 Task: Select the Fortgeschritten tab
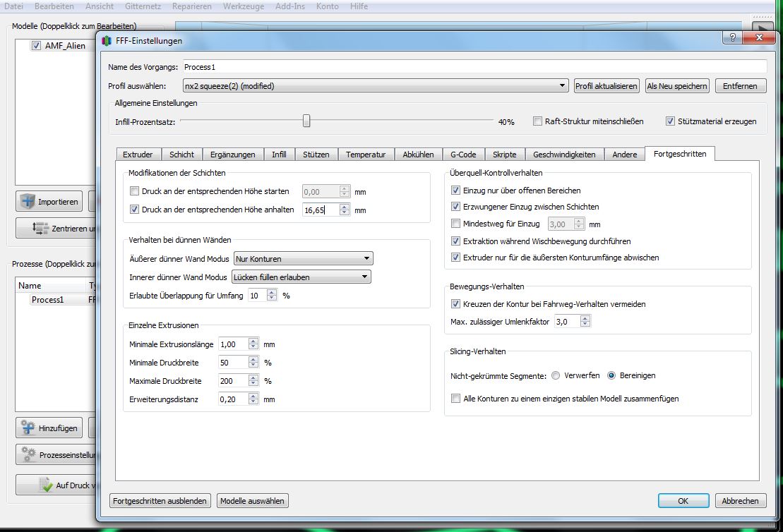tap(680, 154)
